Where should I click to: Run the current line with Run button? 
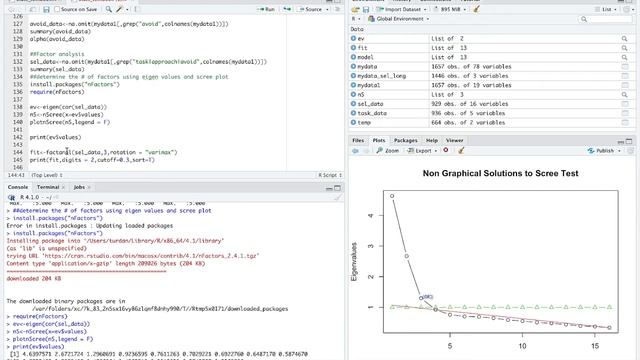point(266,9)
